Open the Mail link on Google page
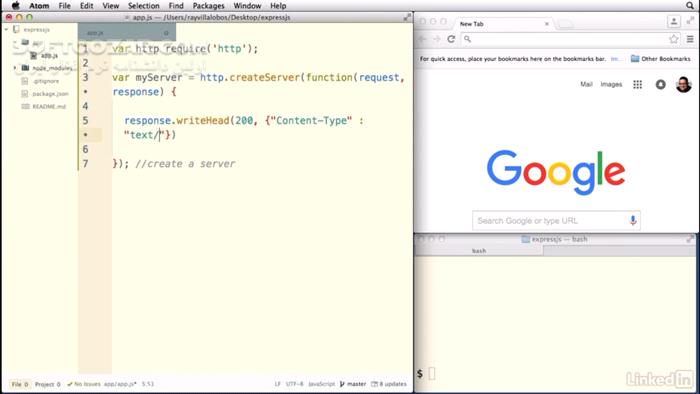Viewport: 700px width, 394px height. (x=586, y=84)
